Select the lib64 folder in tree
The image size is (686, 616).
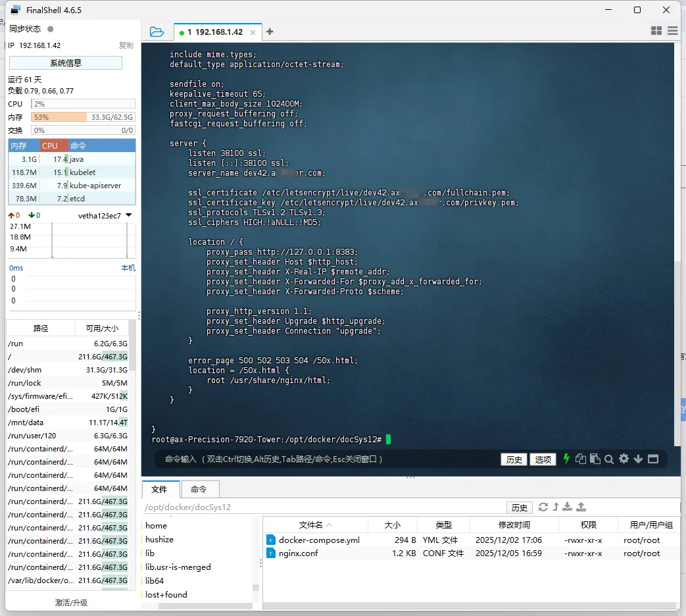(x=155, y=580)
